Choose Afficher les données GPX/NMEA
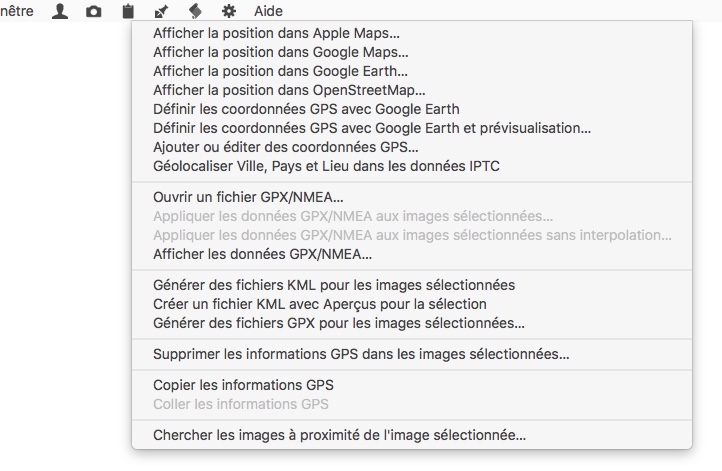This screenshot has height=471, width=722. [412, 254]
